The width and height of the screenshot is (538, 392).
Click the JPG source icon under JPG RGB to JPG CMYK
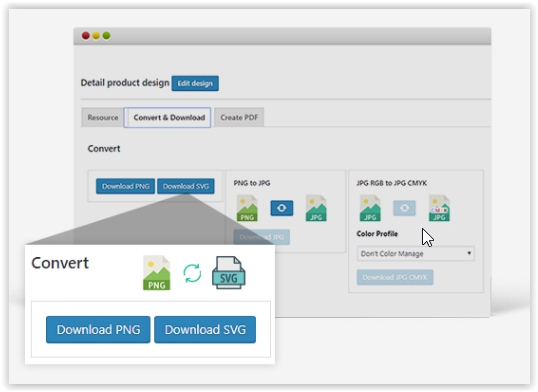(x=370, y=208)
